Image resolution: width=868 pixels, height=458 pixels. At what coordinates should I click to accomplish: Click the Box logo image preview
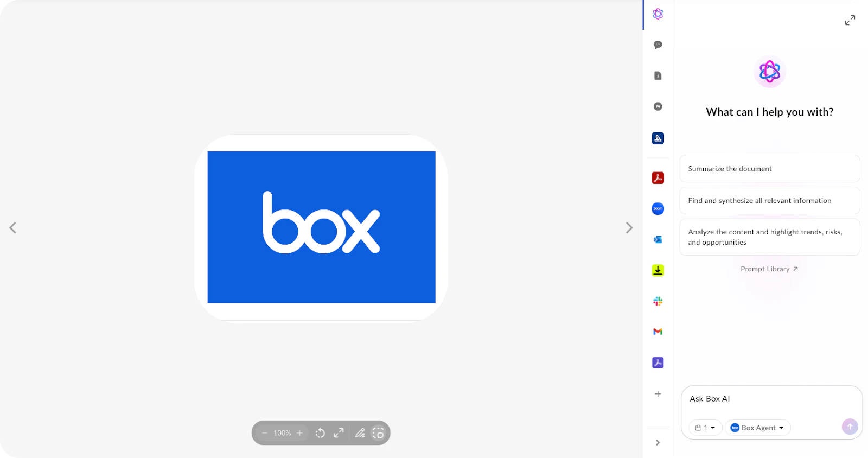321,227
